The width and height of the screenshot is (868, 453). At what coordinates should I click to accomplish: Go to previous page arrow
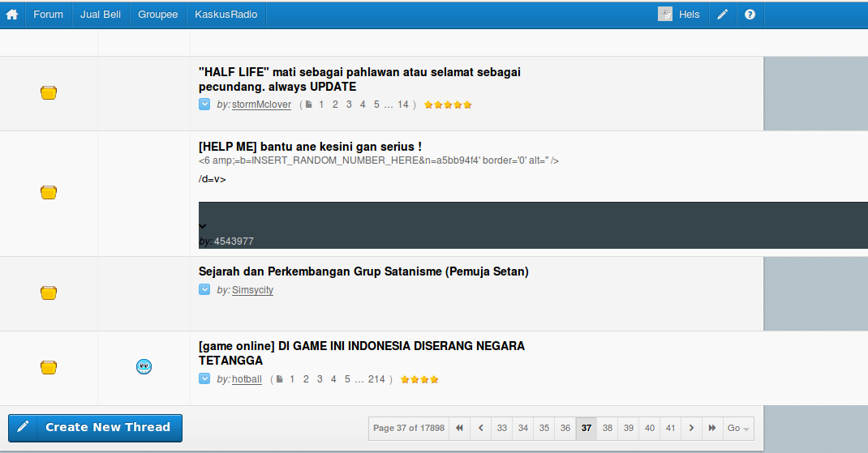click(x=481, y=428)
